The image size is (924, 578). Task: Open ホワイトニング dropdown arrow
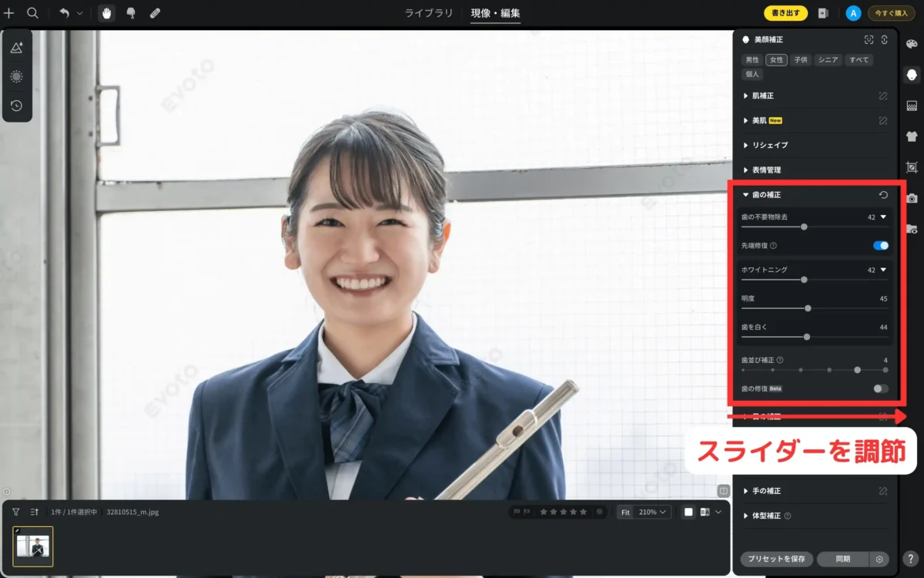click(x=883, y=270)
